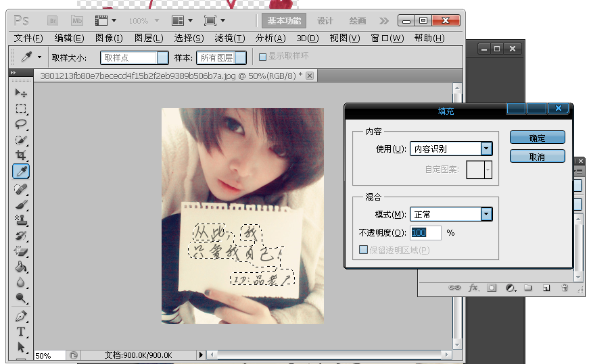Select the Horizontal Type tool
This screenshot has width=591, height=364.
tap(21, 332)
